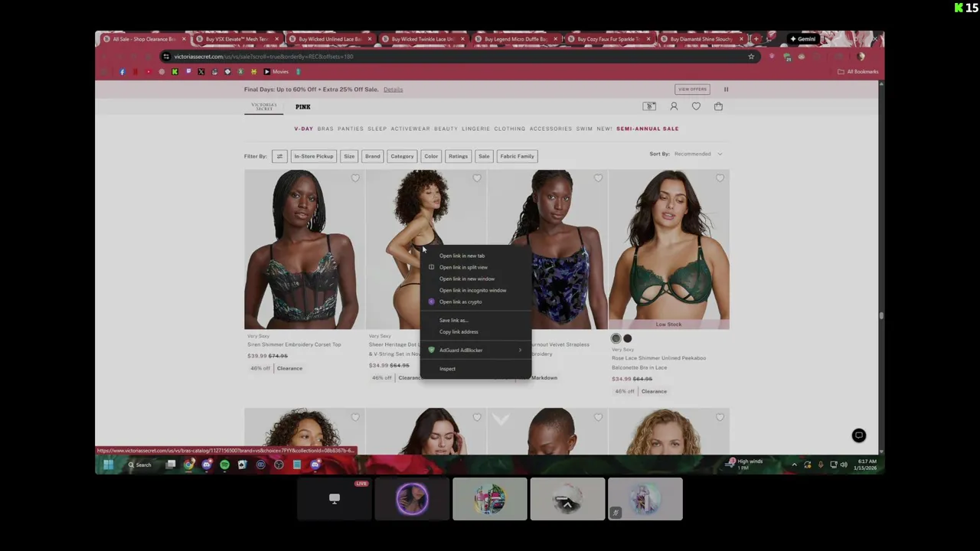Click the High winds weather widget
The width and height of the screenshot is (980, 551).
[745, 464]
